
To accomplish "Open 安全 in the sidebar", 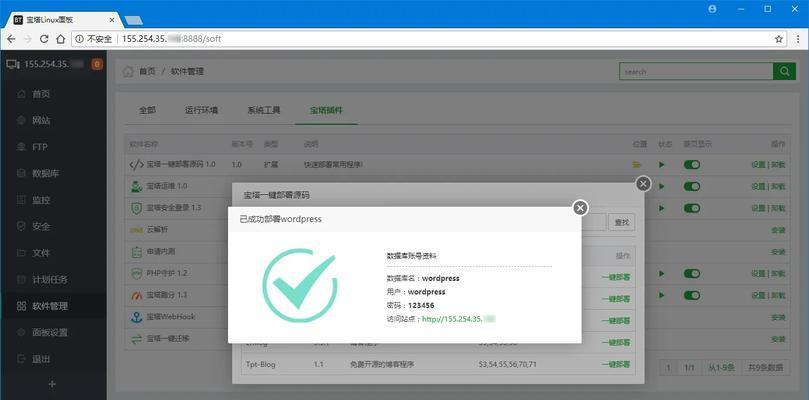I will pos(41,226).
